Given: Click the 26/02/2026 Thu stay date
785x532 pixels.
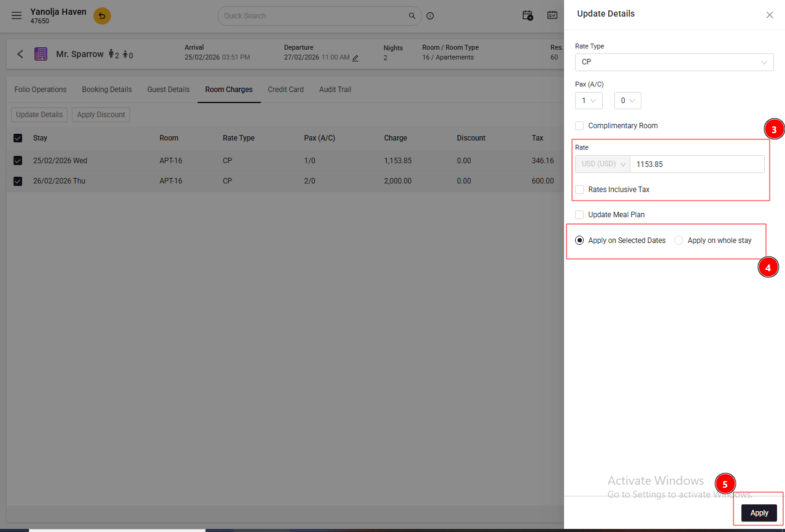Looking at the screenshot, I should pyautogui.click(x=60, y=181).
